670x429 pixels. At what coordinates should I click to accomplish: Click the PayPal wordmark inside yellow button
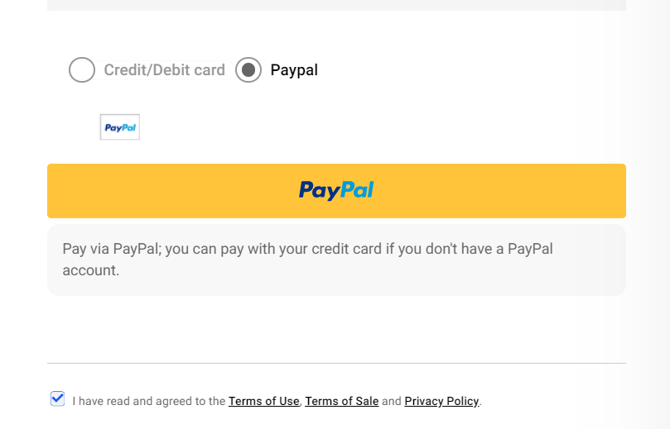pyautogui.click(x=336, y=190)
